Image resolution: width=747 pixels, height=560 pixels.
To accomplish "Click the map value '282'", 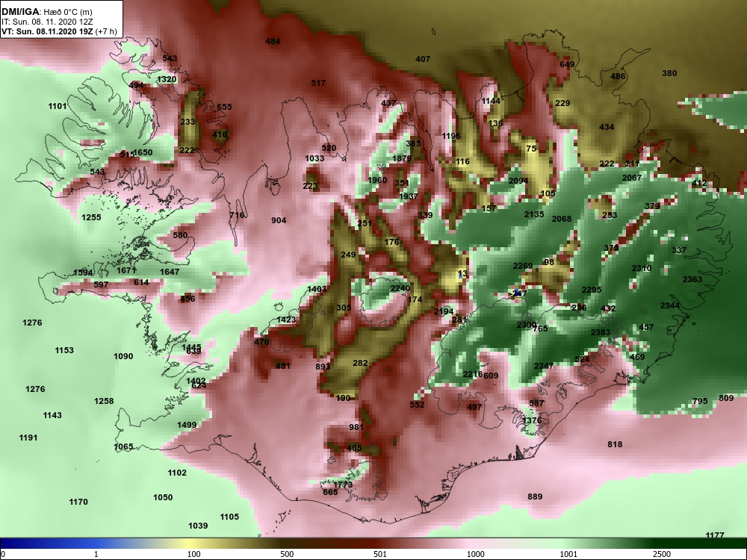I will click(x=360, y=364).
